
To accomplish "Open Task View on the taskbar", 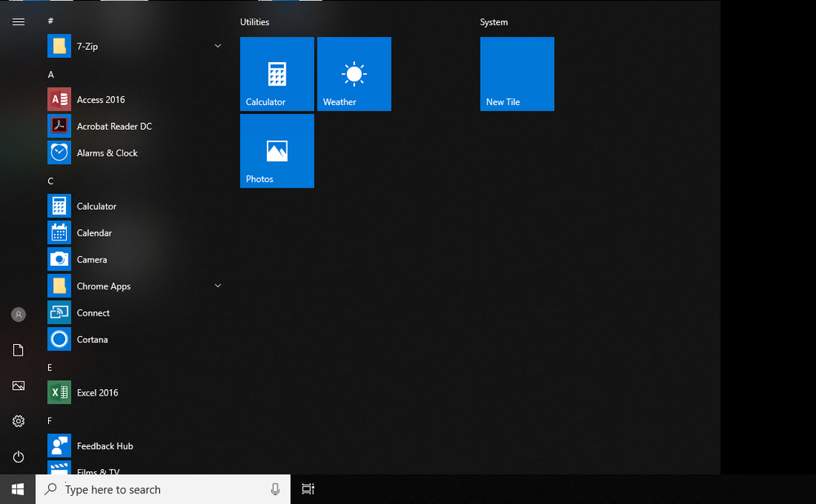I will point(308,489).
